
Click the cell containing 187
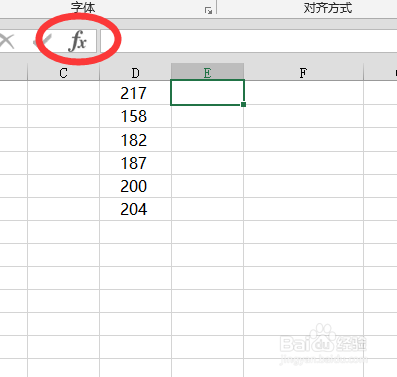[135, 163]
